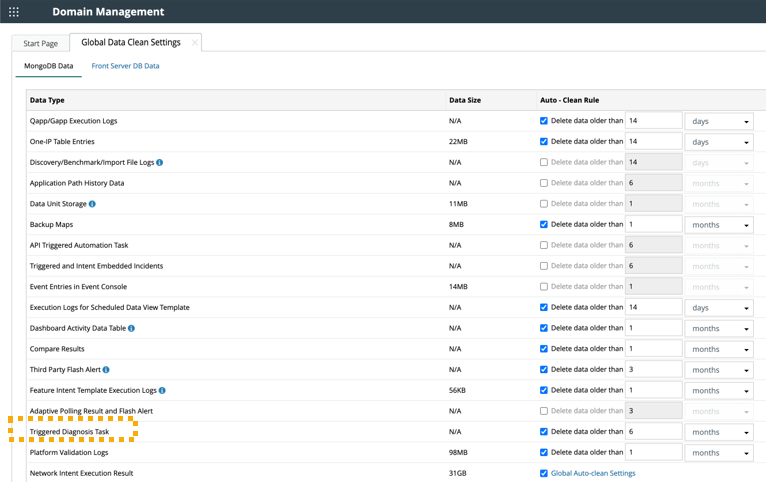Open unit dropdown for Triggered Diagnosis Task
766x482 pixels.
[x=718, y=432]
